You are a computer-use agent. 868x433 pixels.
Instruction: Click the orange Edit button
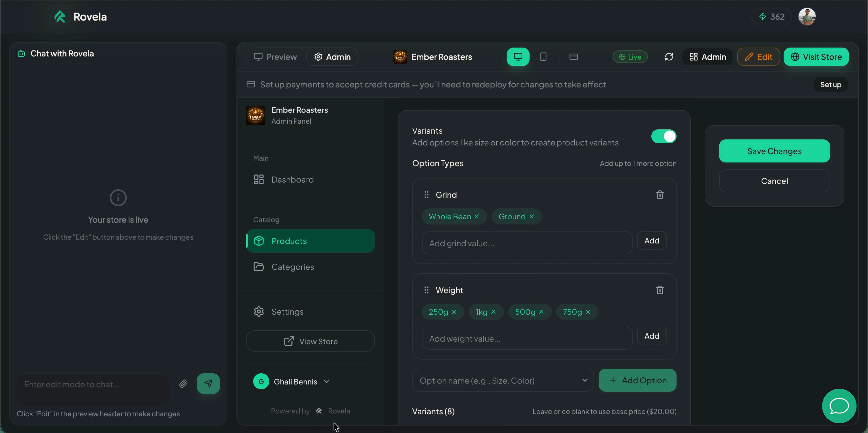click(758, 57)
